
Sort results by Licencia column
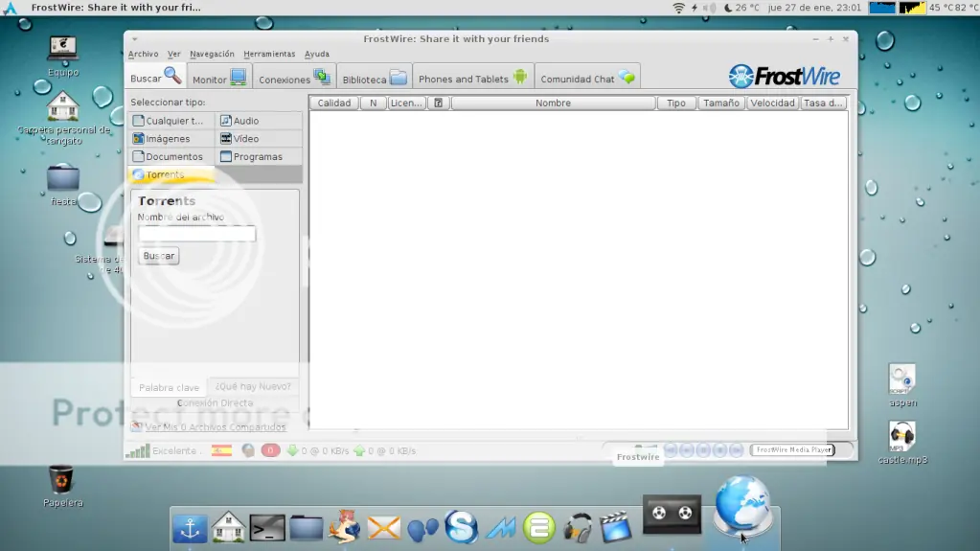point(406,103)
